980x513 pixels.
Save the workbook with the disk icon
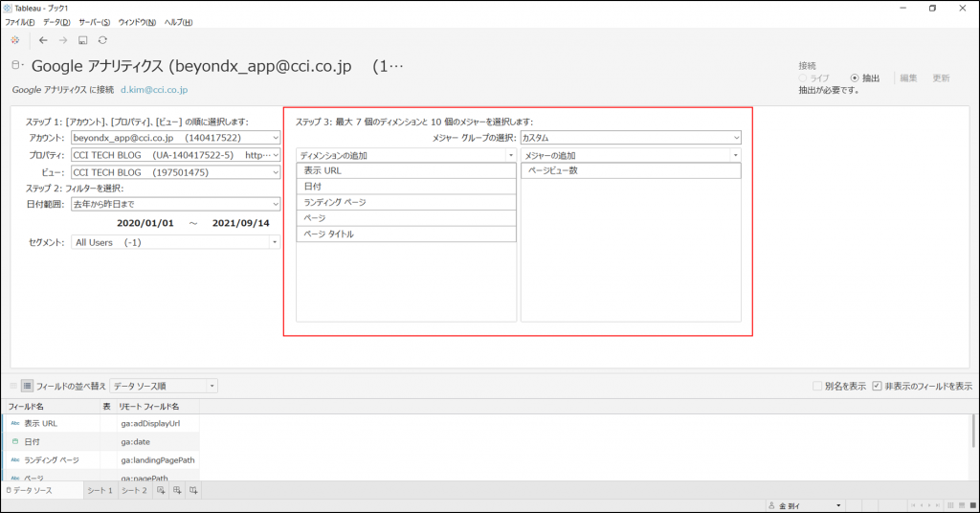[x=82, y=40]
